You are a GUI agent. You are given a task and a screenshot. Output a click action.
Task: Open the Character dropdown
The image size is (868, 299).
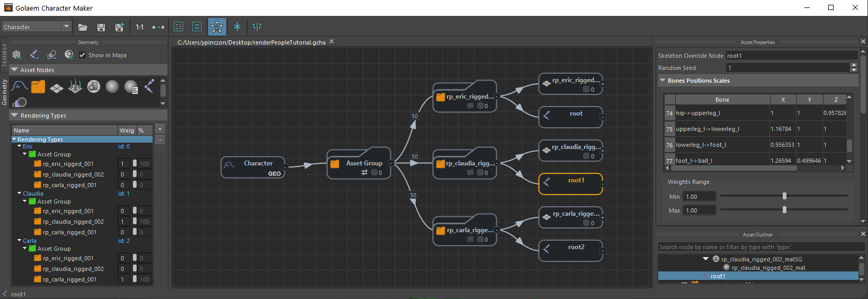pos(36,27)
